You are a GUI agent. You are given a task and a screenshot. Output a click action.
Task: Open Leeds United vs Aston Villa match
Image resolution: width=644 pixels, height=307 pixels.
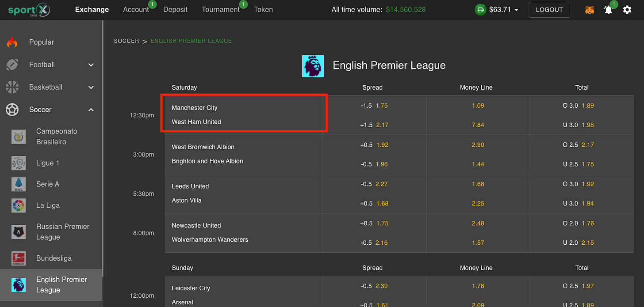(243, 193)
